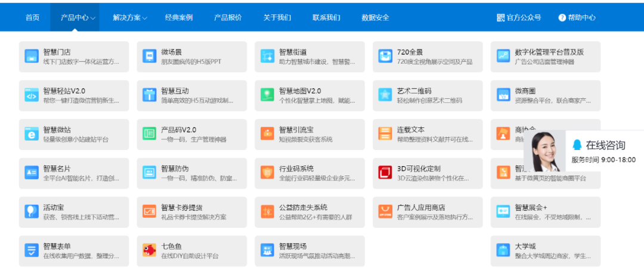The width and height of the screenshot is (644, 278).
Task: Click the 艺术二维码 star icon
Action: point(385,95)
